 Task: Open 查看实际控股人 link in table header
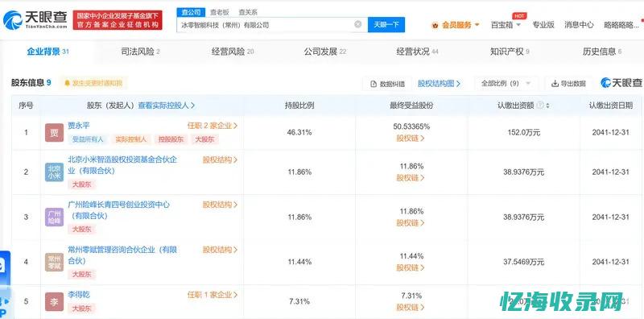[167, 106]
